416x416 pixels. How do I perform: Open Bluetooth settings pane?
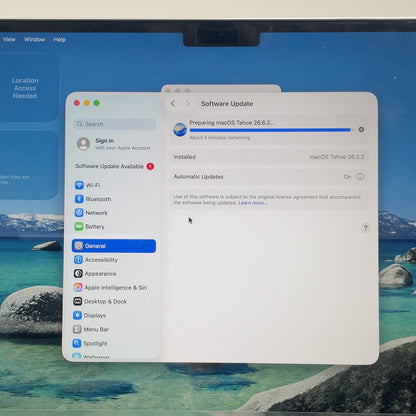93,199
